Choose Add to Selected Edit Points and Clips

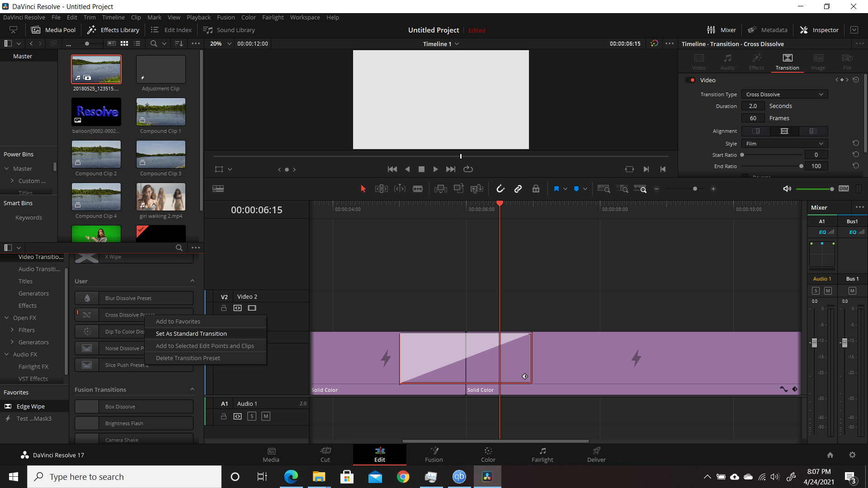(x=205, y=346)
